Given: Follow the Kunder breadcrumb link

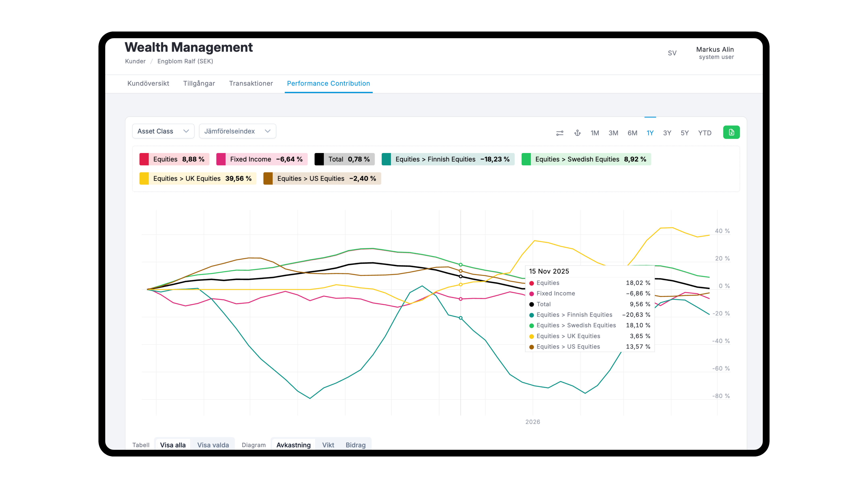Looking at the screenshot, I should point(135,61).
